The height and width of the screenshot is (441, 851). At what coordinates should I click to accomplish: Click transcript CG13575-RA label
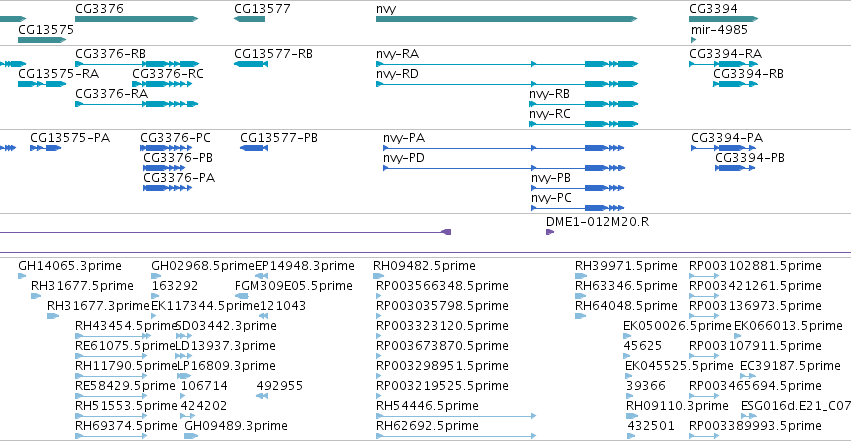coord(59,74)
